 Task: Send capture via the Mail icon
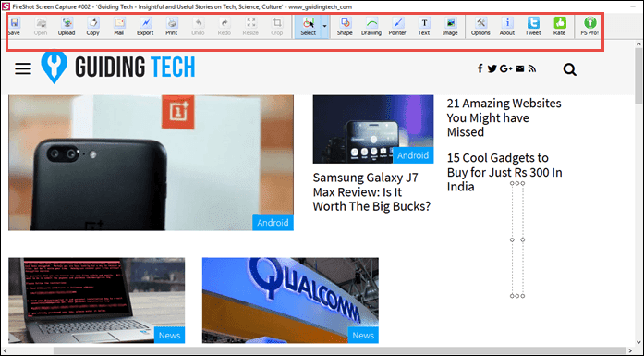tap(119, 26)
